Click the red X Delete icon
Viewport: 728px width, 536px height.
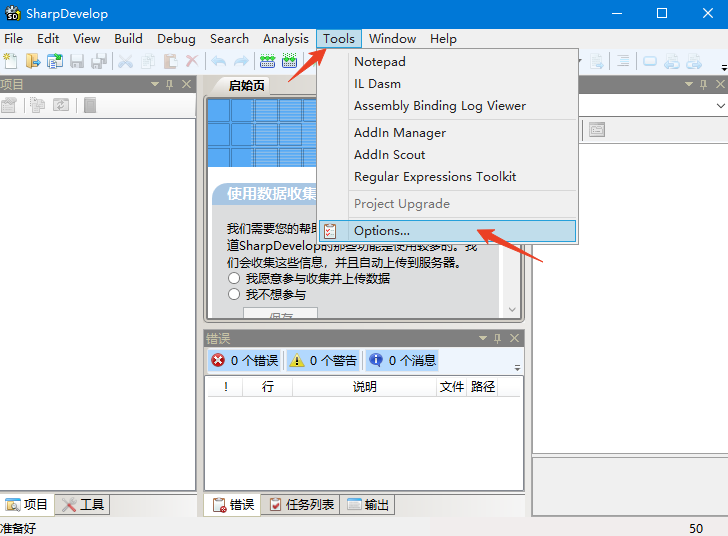192,61
